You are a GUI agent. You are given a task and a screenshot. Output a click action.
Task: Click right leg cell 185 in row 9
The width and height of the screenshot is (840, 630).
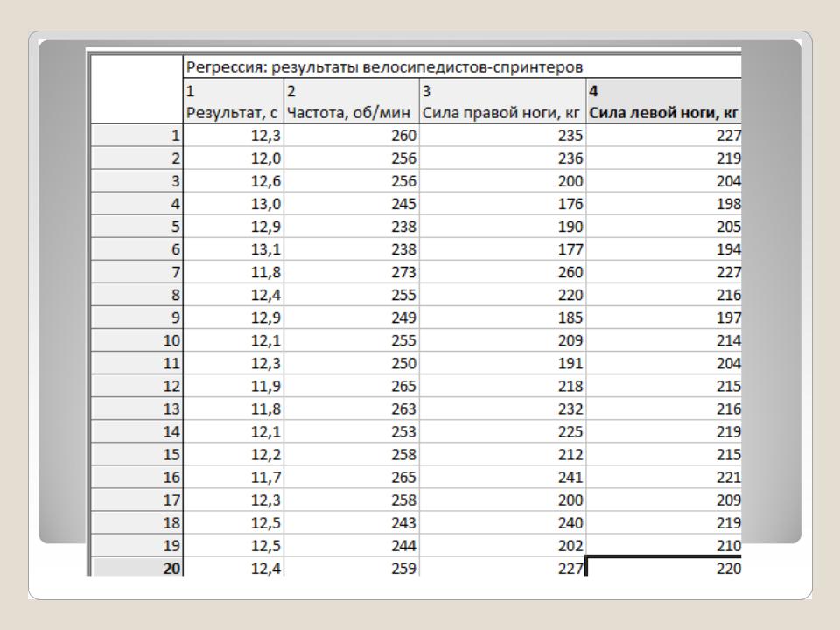tap(503, 318)
